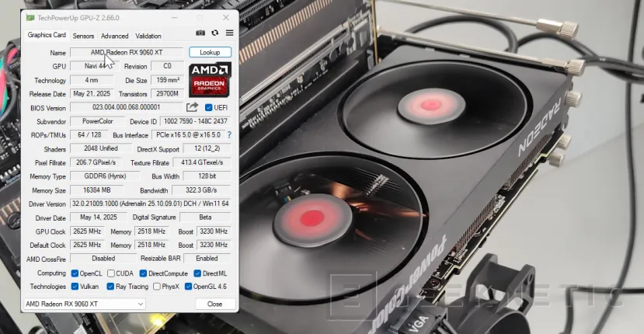The width and height of the screenshot is (644, 334).
Task: Click the Bandwidth value 322.3 GB/s
Action: (201, 190)
